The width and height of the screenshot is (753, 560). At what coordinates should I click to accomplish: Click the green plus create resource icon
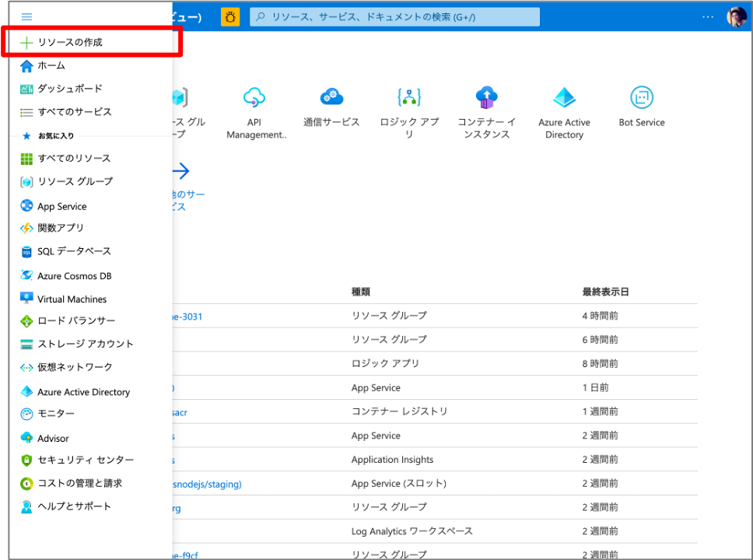(26, 42)
